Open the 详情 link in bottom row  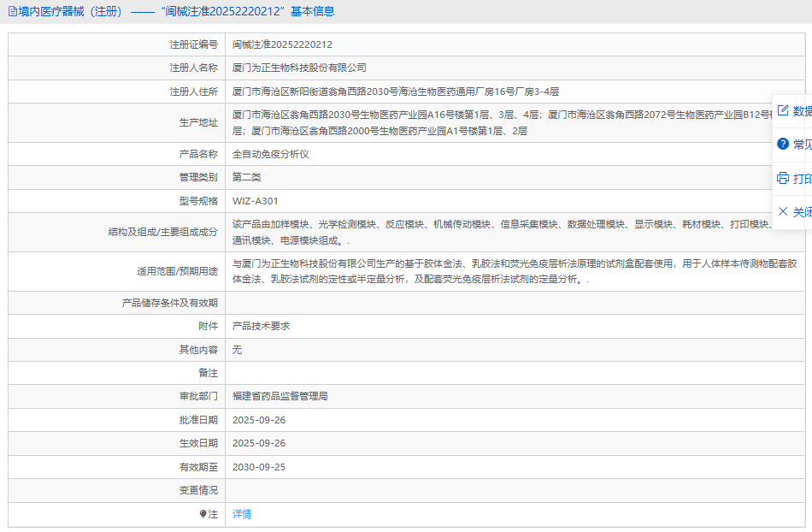click(242, 514)
